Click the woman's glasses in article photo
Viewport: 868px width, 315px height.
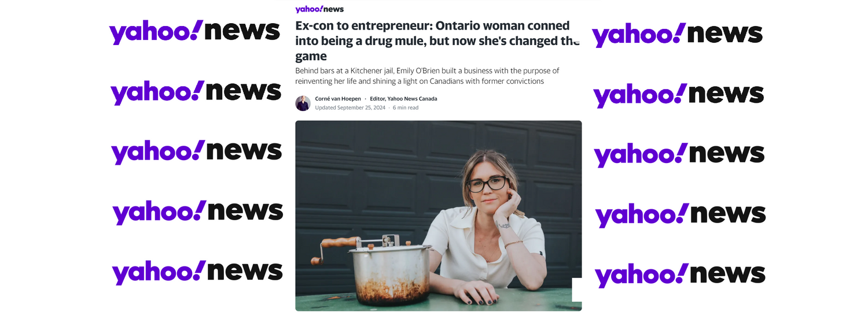pyautogui.click(x=487, y=184)
